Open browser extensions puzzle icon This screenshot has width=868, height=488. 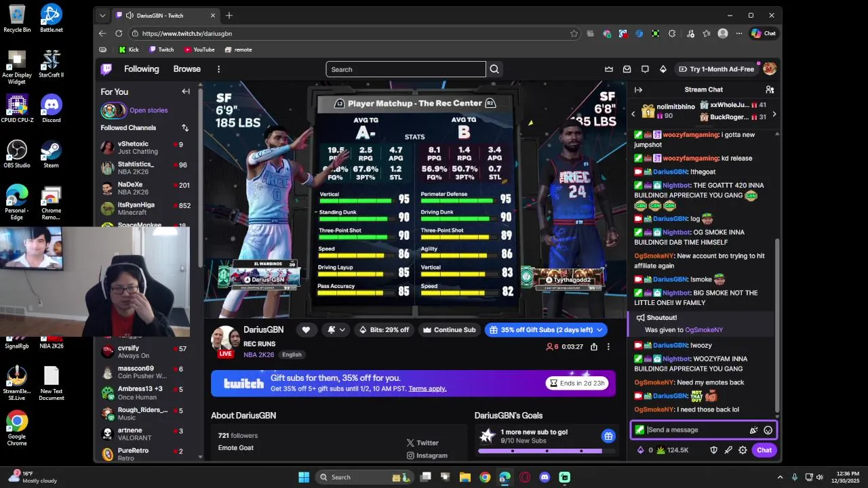tap(672, 33)
